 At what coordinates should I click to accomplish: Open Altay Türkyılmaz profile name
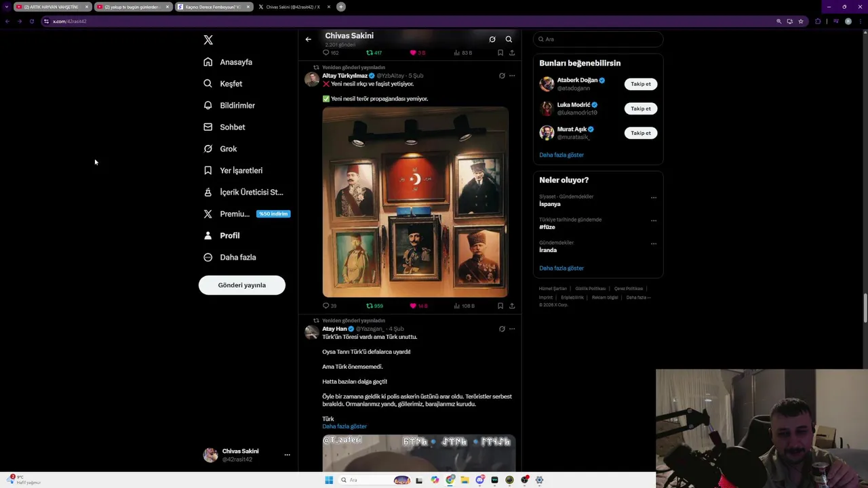point(344,76)
